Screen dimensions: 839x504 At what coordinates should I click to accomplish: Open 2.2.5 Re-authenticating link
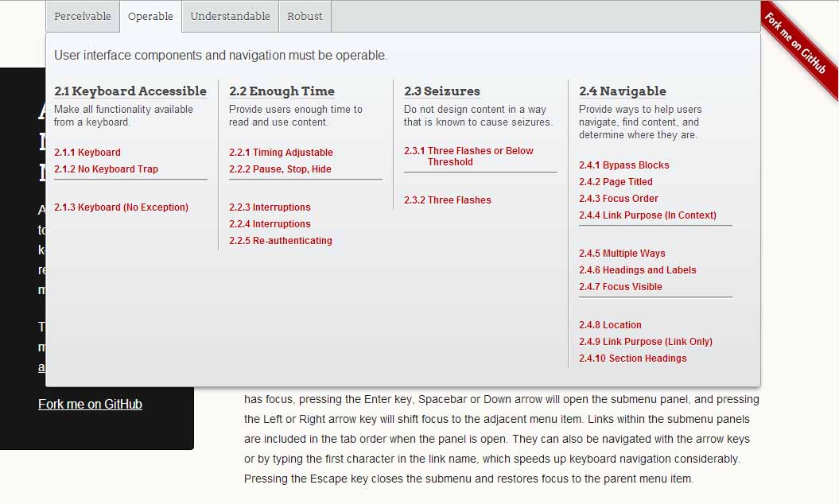(x=281, y=241)
